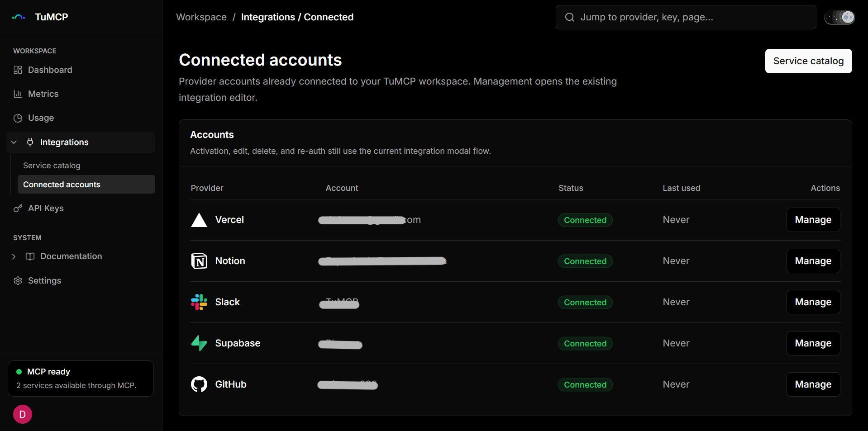Click the TuMCP logo icon

[x=19, y=17]
